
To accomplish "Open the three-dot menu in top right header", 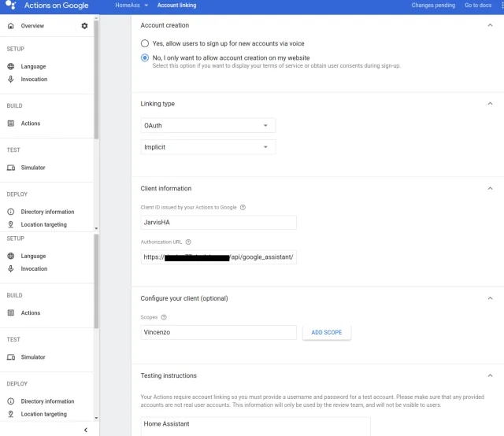I will pyautogui.click(x=502, y=6).
